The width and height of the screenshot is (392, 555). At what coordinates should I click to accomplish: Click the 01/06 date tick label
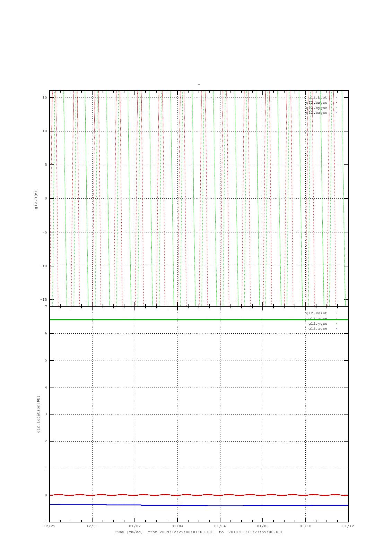[220, 526]
